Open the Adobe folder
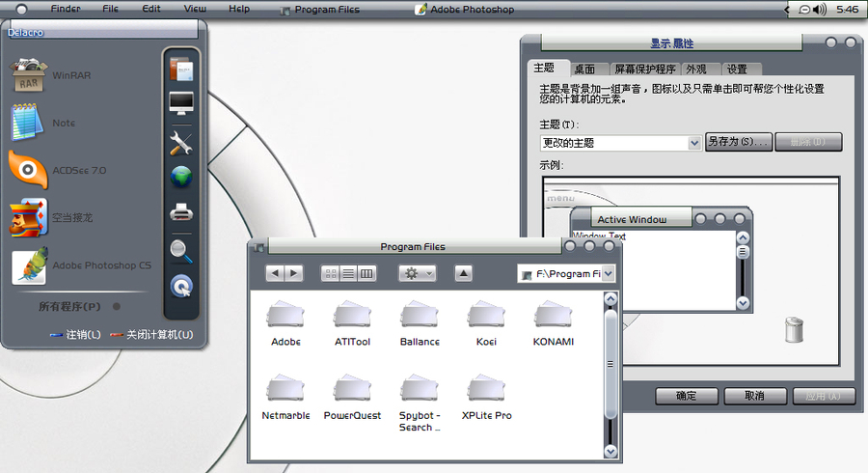The height and width of the screenshot is (473, 868). pos(285,323)
